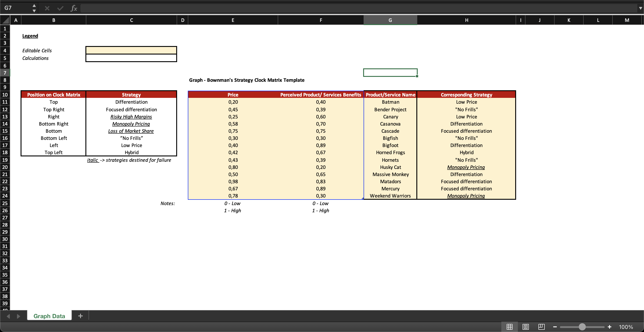The width and height of the screenshot is (644, 332).
Task: Click the confirm entry checkmark icon
Action: pyautogui.click(x=60, y=8)
